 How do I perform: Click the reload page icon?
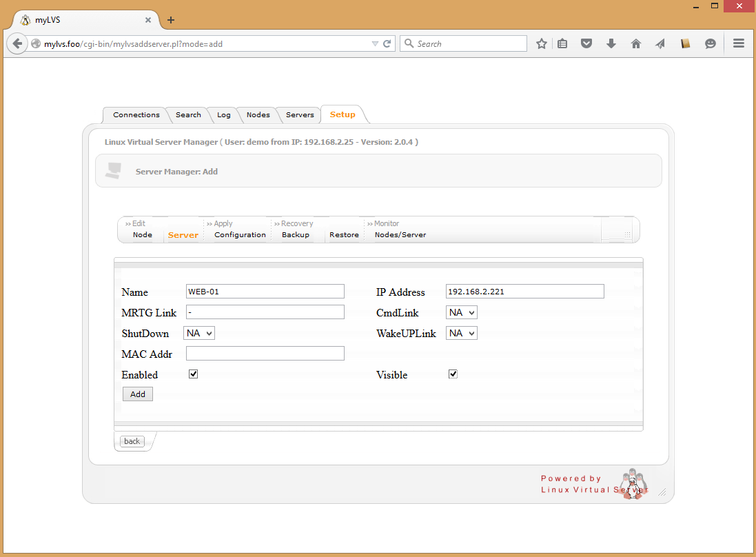point(387,43)
